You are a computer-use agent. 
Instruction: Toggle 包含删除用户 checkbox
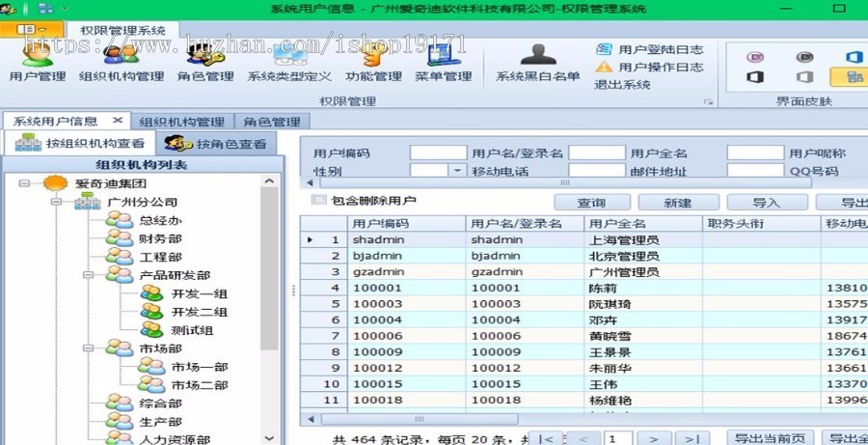[318, 201]
